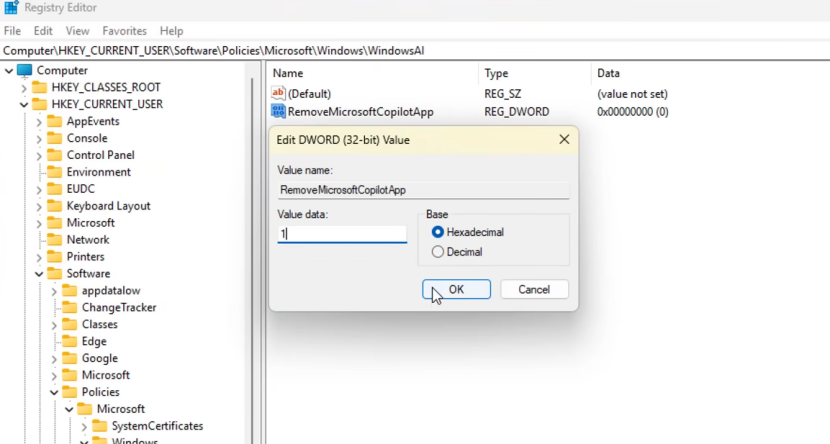The height and width of the screenshot is (444, 830).
Task: Expand the Printers key
Action: tap(39, 257)
